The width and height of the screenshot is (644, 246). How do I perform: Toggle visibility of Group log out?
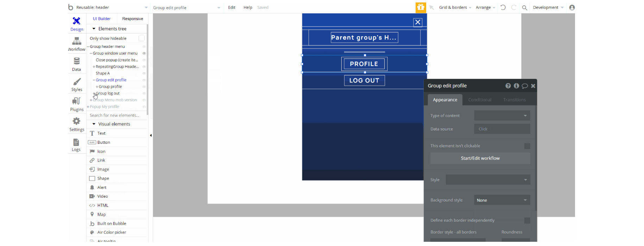click(144, 93)
